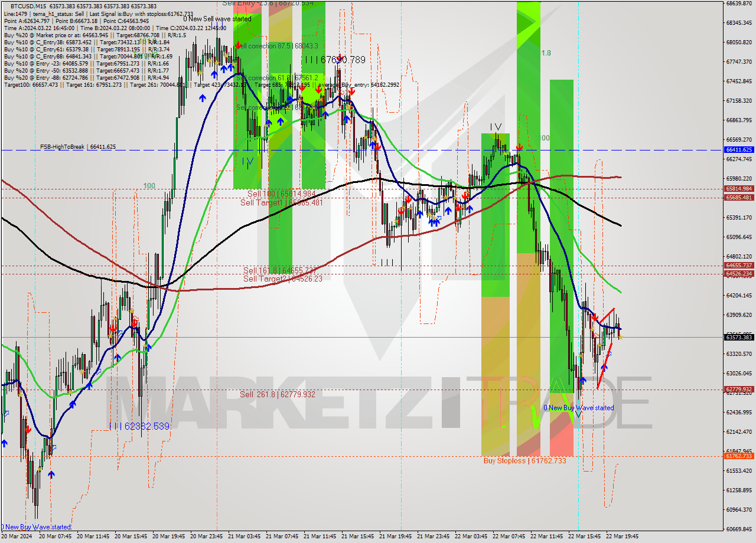Click 'Sell correction 87.5' label
Screen dimensions: 756x543
278,46
